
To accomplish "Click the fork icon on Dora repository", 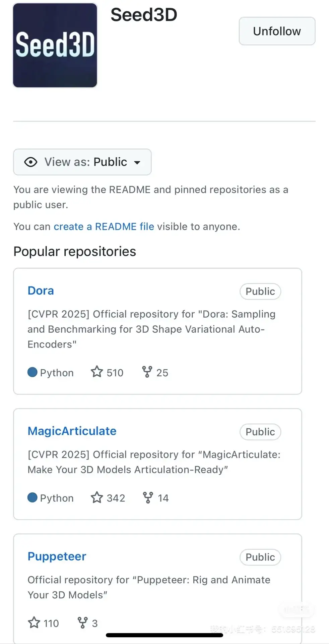I will 147,372.
